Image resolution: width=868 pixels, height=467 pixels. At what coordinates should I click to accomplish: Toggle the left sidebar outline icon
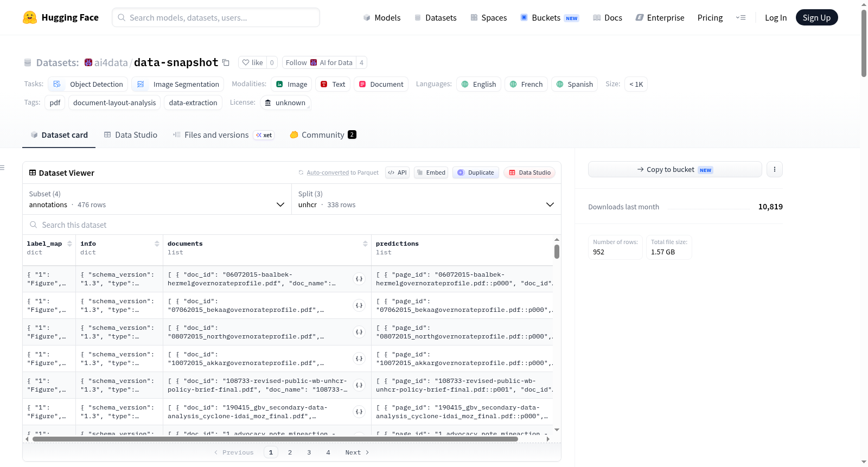point(2,168)
